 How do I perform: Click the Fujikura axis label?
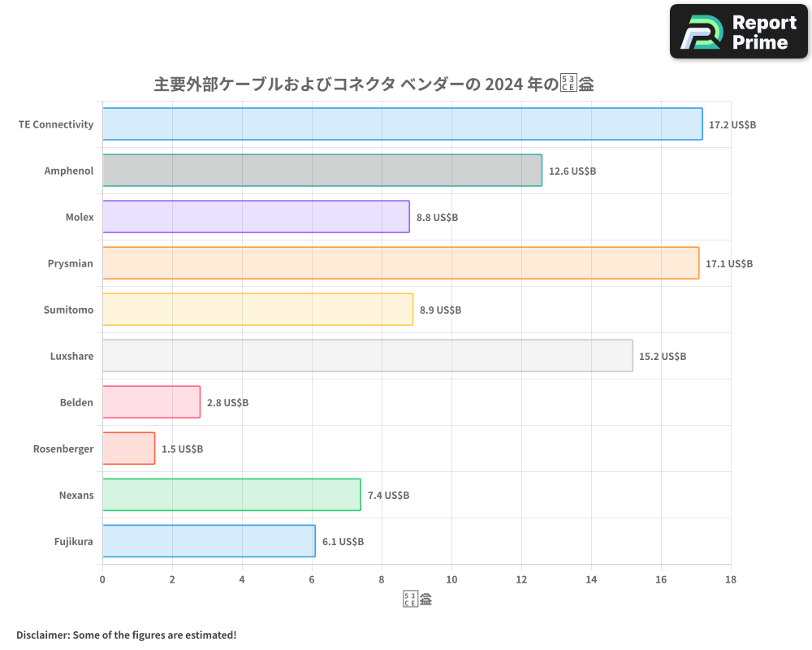coord(74,541)
